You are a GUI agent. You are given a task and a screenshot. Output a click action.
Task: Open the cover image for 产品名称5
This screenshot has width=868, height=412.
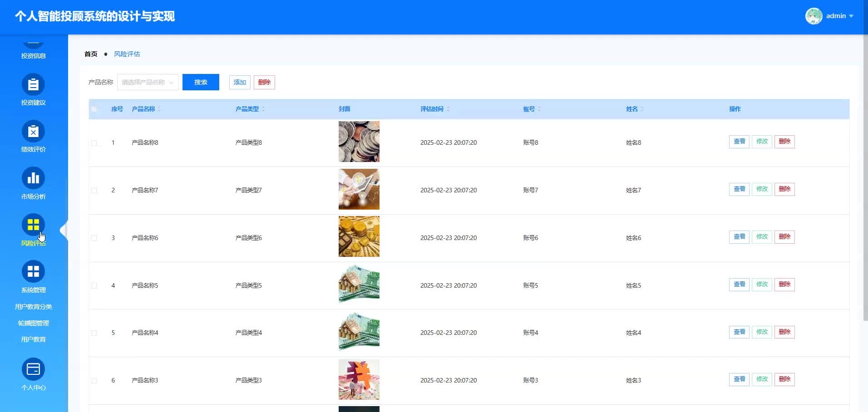[359, 284]
